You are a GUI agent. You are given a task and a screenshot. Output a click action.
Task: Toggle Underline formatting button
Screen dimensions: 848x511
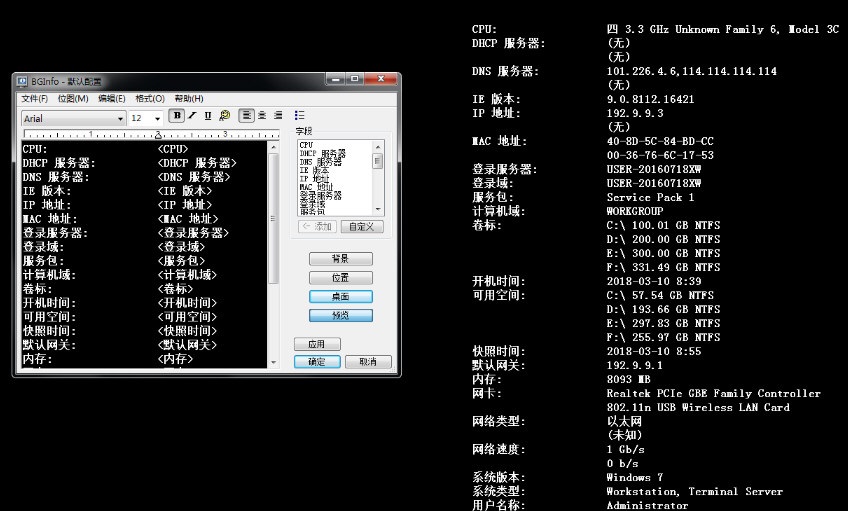click(208, 116)
